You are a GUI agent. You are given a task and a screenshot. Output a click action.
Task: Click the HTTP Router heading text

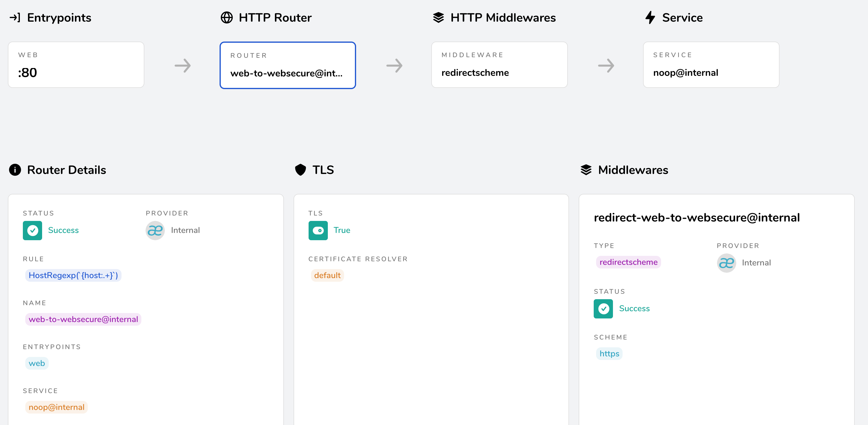pos(275,17)
